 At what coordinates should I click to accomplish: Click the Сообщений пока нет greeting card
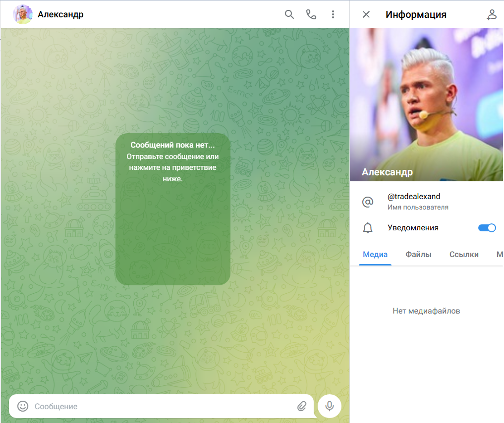click(x=172, y=209)
